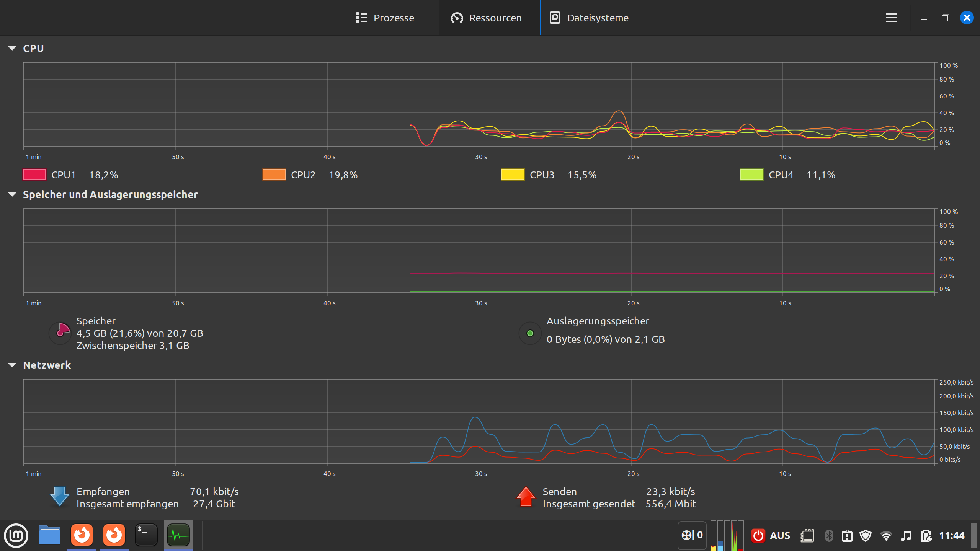Change the CPU4 green color swatch
The image size is (980, 551).
tap(751, 174)
